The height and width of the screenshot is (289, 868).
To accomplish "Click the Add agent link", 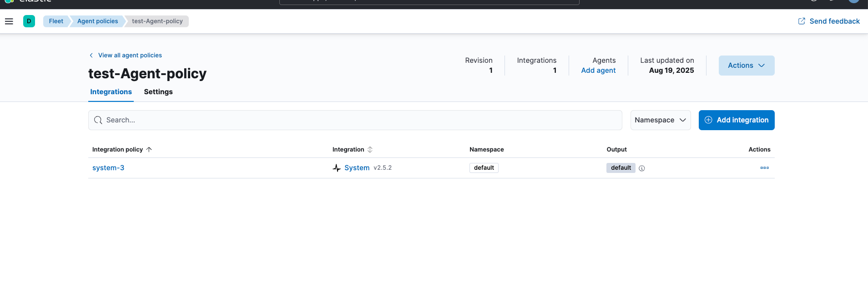I will click(x=598, y=71).
